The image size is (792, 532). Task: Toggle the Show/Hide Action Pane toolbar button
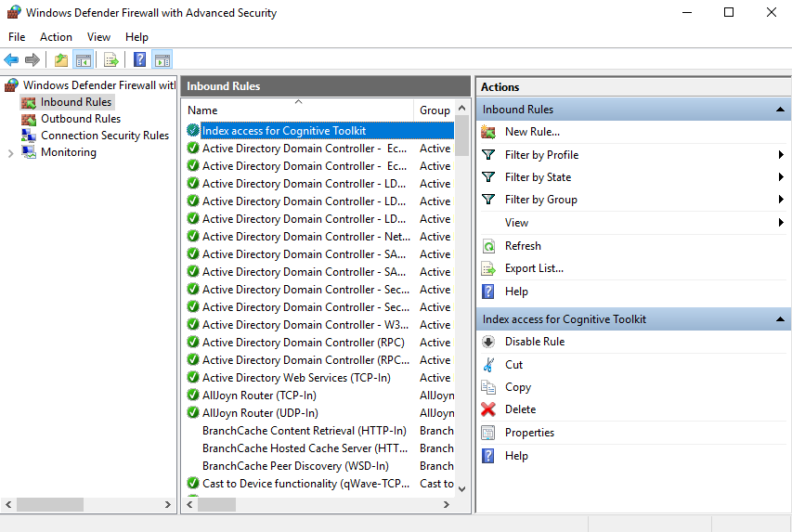point(162,60)
